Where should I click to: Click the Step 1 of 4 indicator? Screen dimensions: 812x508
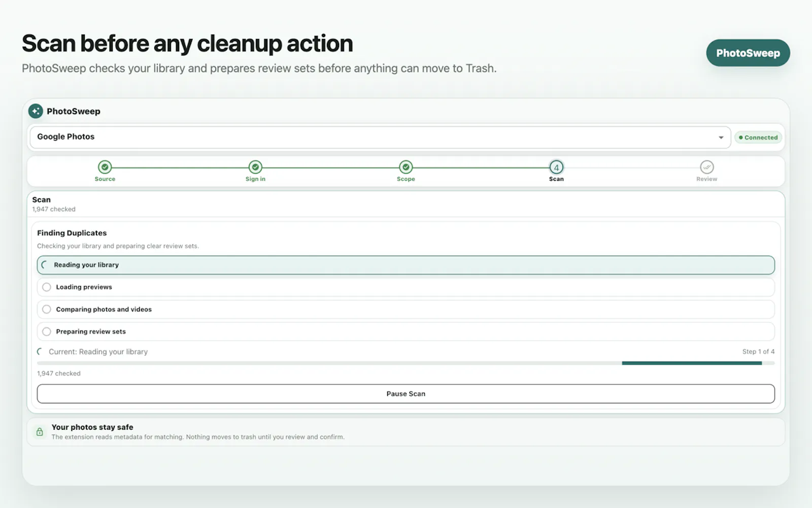758,352
